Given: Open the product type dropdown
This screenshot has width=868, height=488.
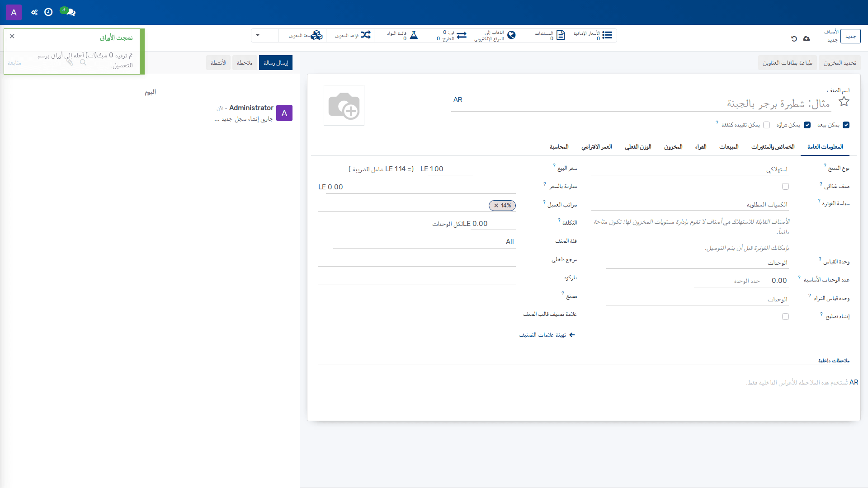Looking at the screenshot, I should coord(690,169).
